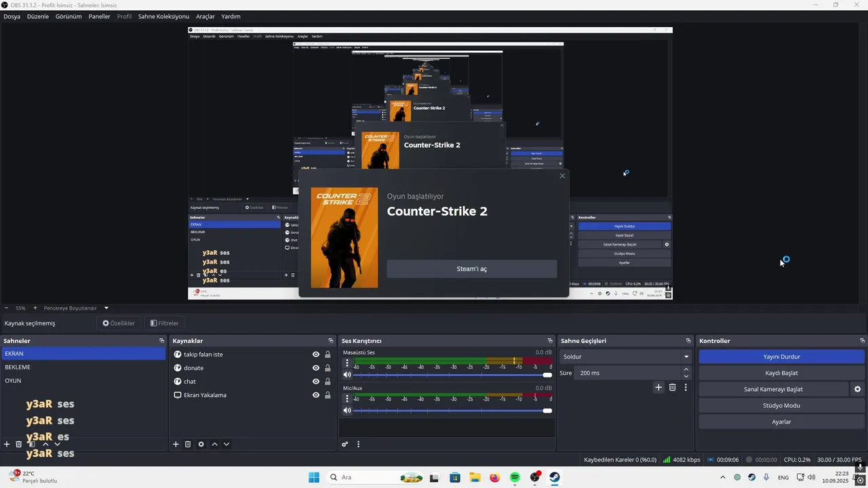Move scene down in Sahneler panel
The width and height of the screenshot is (868, 488).
[57, 445]
